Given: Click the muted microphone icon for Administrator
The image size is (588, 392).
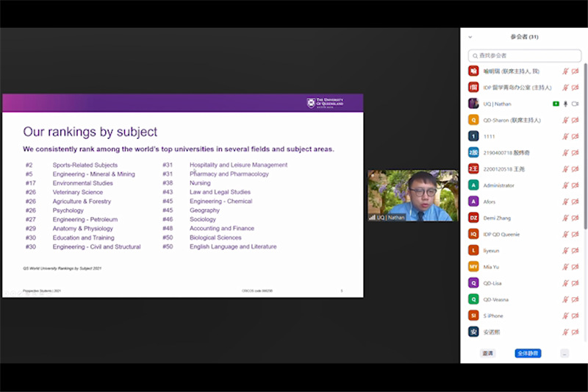Looking at the screenshot, I should (x=565, y=185).
